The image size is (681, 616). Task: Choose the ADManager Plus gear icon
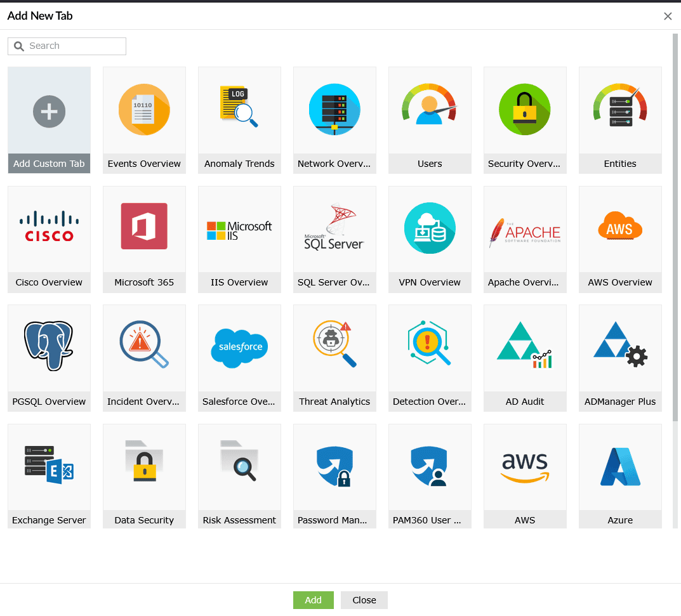click(x=620, y=344)
